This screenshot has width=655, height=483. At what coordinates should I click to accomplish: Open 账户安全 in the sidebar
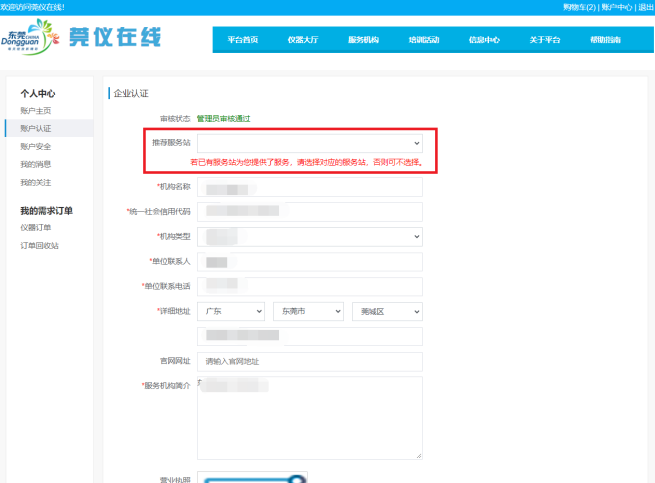coord(35,146)
